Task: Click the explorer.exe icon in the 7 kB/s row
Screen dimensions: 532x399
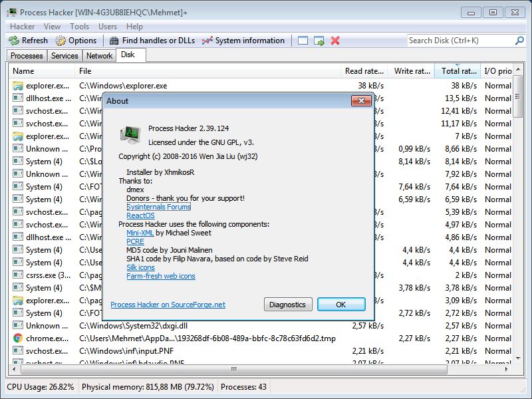Action: coord(18,136)
